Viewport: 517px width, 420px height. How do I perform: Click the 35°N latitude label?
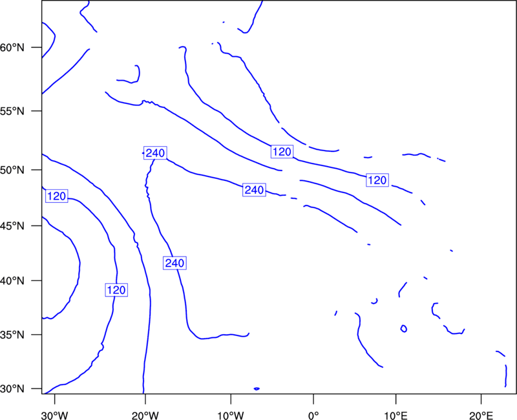click(12, 335)
